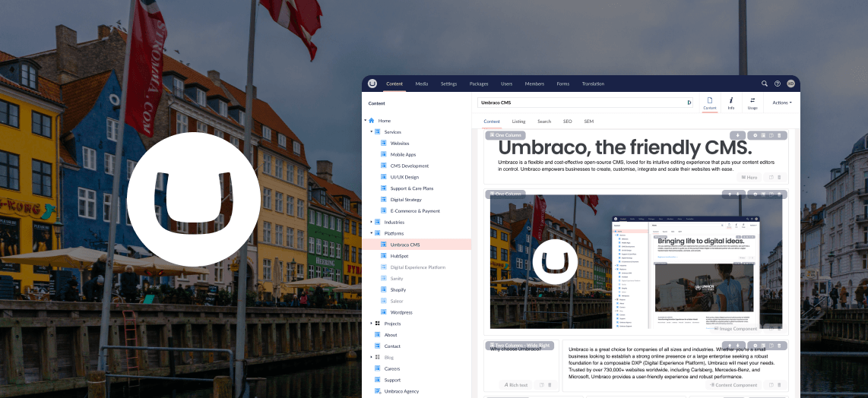Click the Image Component block label
This screenshot has width=868, height=398.
[735, 329]
